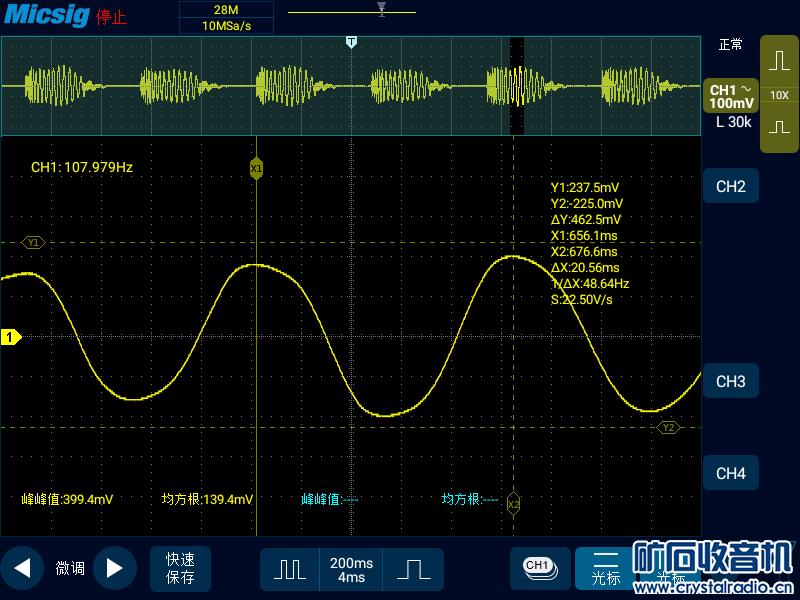This screenshot has width=800, height=600.
Task: Enable the CH3 channel
Action: pos(731,381)
